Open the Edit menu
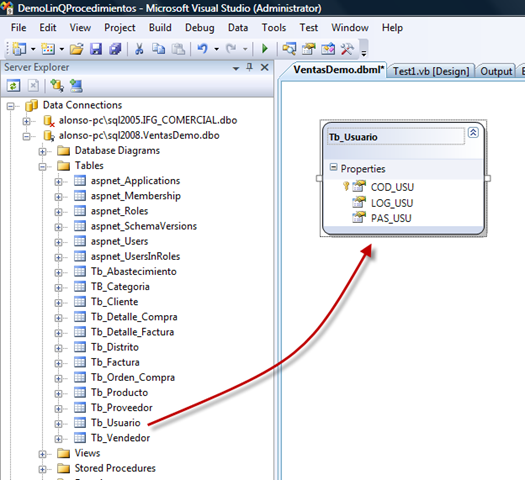This screenshot has width=525, height=480. [x=48, y=27]
